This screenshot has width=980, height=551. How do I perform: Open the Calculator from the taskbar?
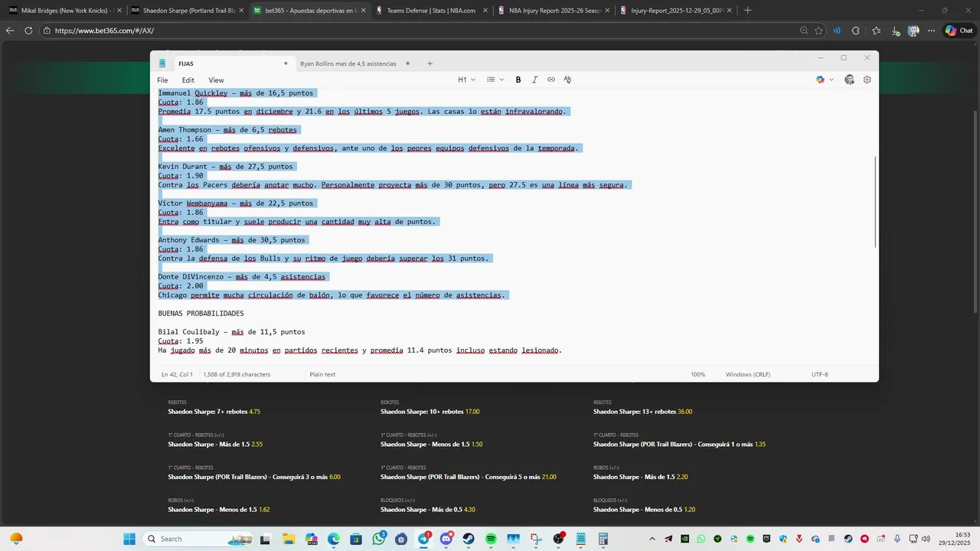[603, 539]
